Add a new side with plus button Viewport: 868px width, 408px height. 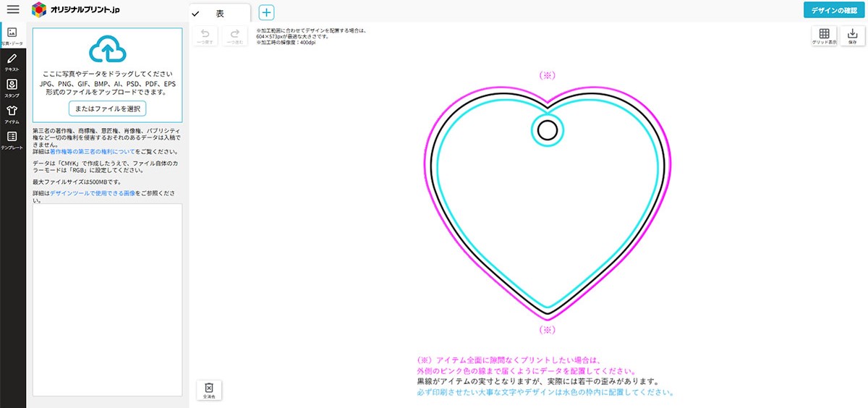point(266,12)
